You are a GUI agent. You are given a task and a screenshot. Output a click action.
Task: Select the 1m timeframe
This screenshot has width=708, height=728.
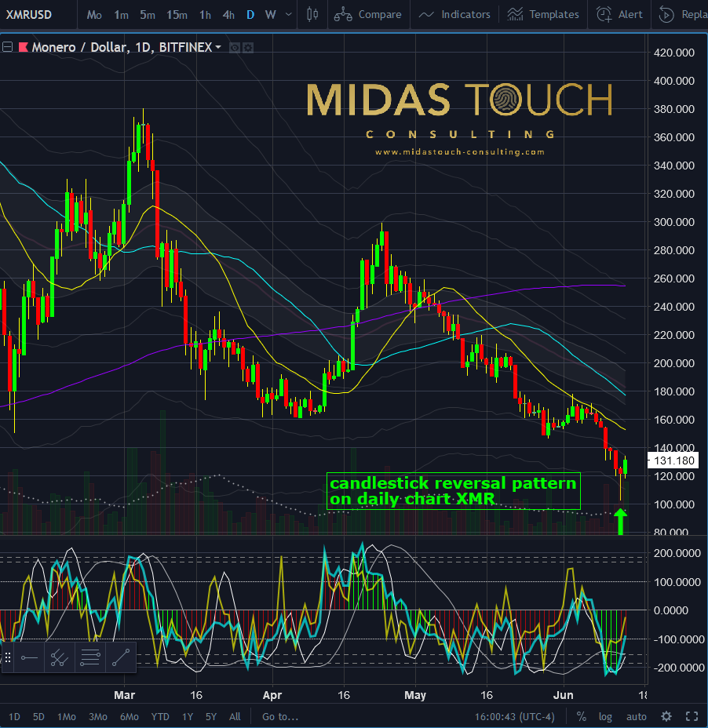pyautogui.click(x=121, y=15)
